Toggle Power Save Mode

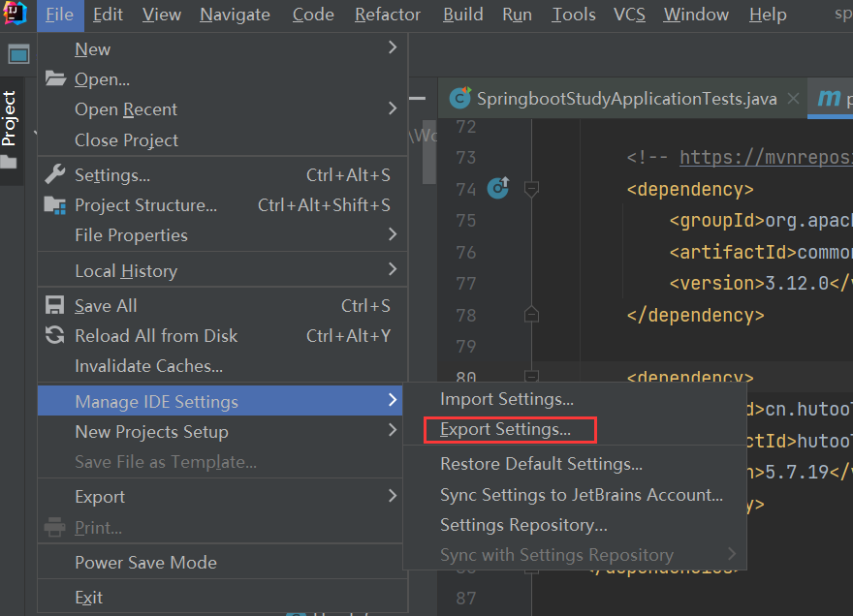[x=145, y=563]
